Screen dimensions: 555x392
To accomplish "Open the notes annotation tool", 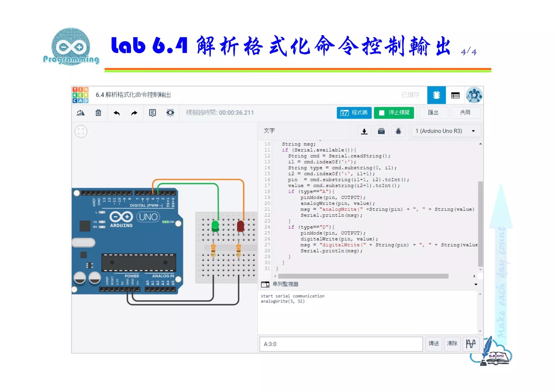I will pos(152,113).
